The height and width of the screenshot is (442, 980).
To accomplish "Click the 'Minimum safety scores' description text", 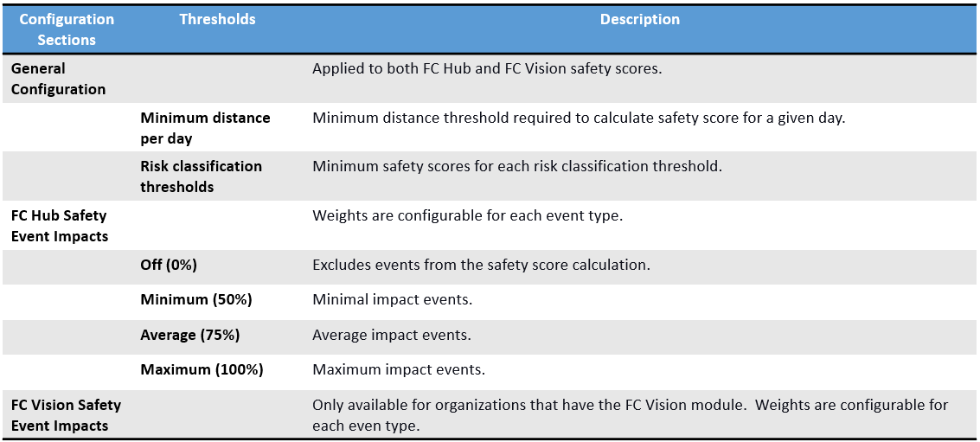I will point(516,166).
